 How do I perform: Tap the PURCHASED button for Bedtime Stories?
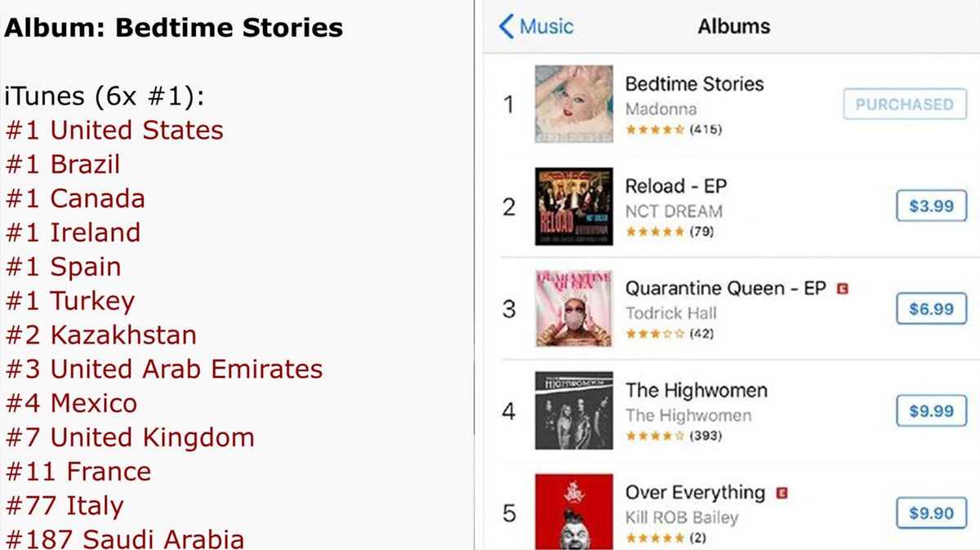[905, 104]
